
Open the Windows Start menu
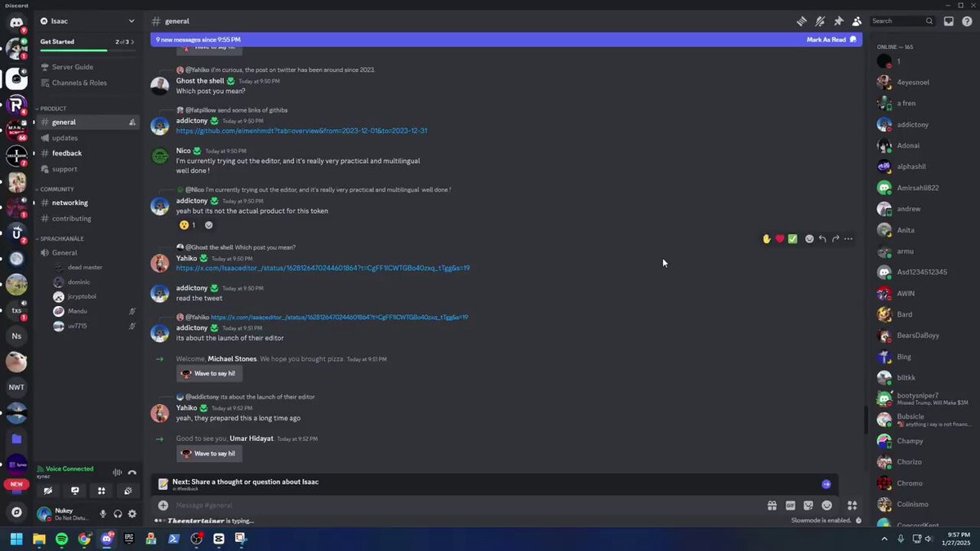(x=16, y=539)
